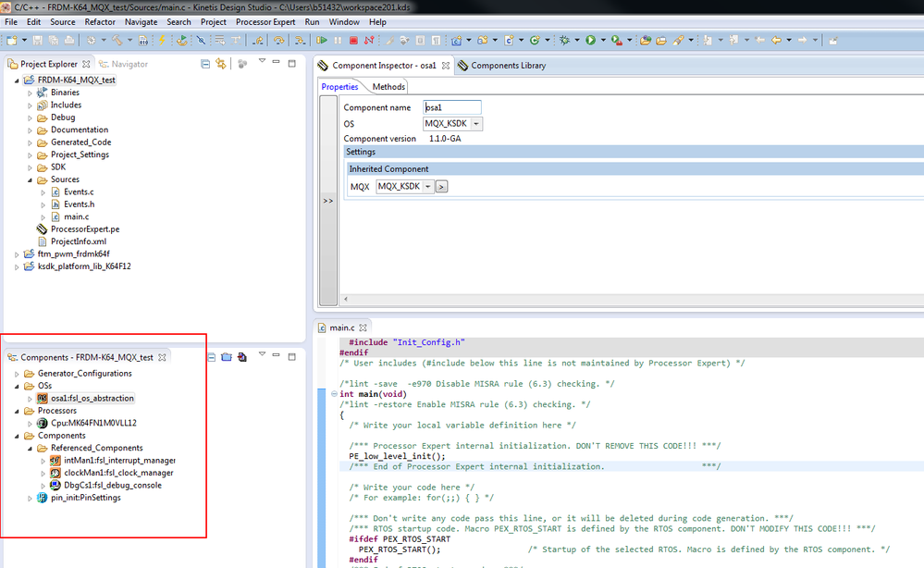Open the File menu

click(10, 22)
